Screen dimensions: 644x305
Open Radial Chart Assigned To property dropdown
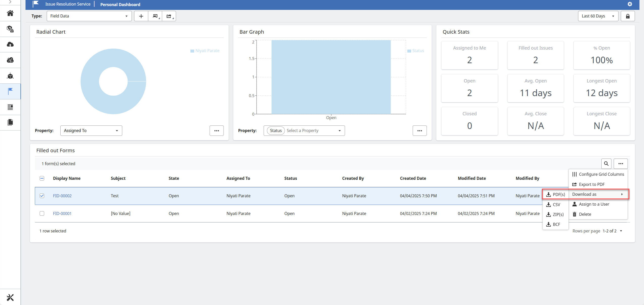click(x=91, y=130)
